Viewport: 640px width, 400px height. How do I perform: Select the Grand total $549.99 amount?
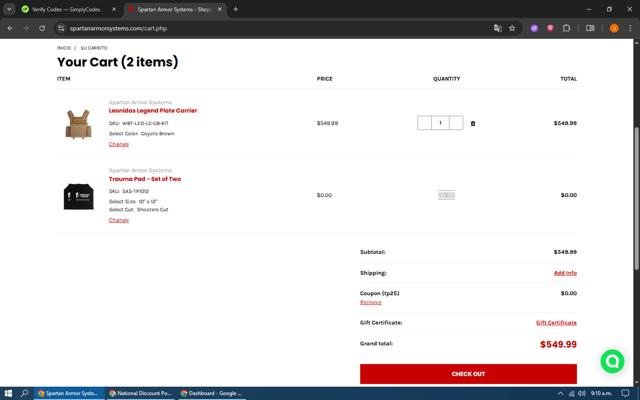point(558,344)
